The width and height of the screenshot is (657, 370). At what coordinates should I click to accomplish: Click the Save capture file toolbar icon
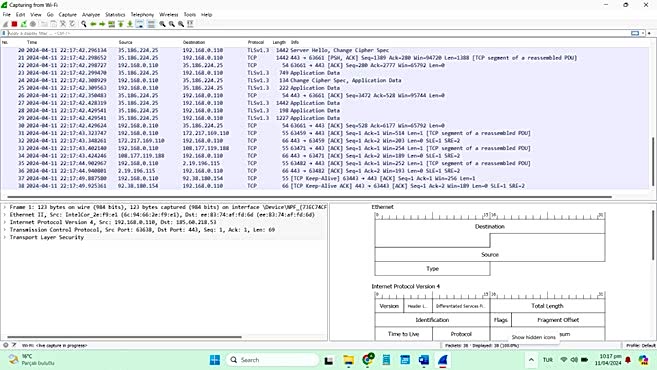pyautogui.click(x=54, y=24)
